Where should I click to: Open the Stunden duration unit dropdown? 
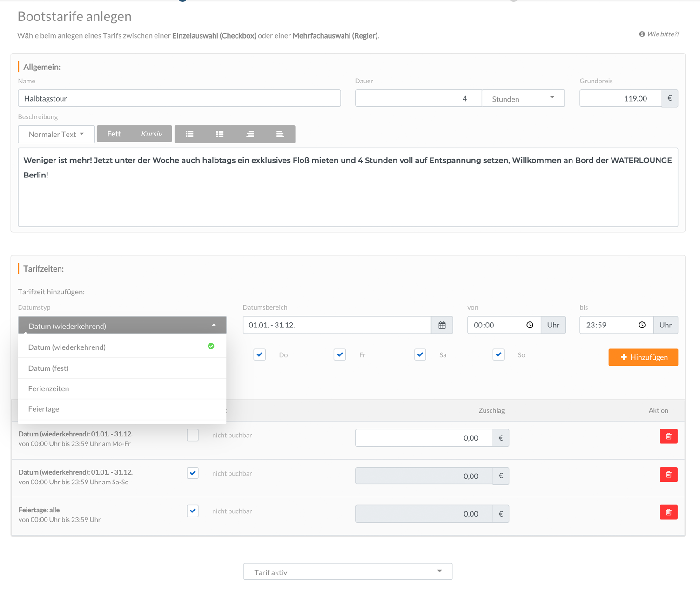tap(523, 99)
